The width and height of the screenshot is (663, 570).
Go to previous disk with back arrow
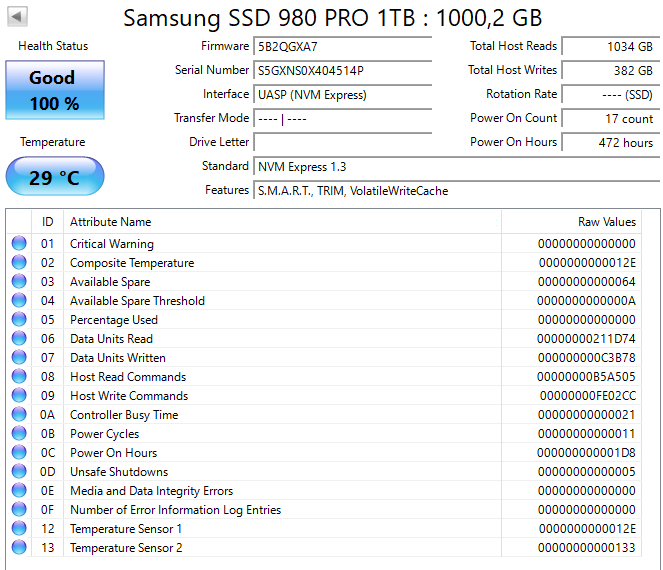click(17, 17)
